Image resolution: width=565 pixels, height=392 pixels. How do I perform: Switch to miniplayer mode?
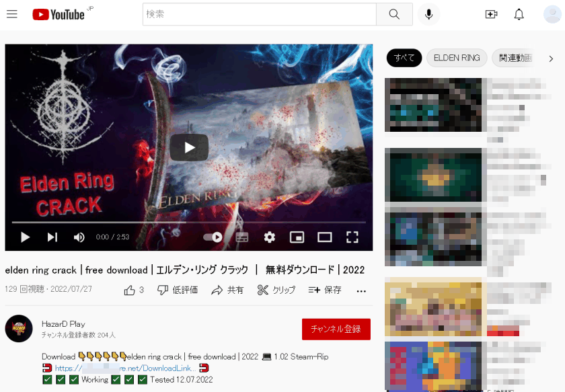pyautogui.click(x=297, y=237)
